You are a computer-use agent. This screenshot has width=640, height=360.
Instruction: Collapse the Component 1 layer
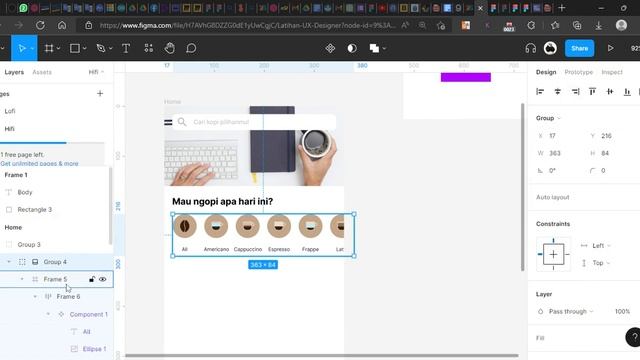point(48,314)
